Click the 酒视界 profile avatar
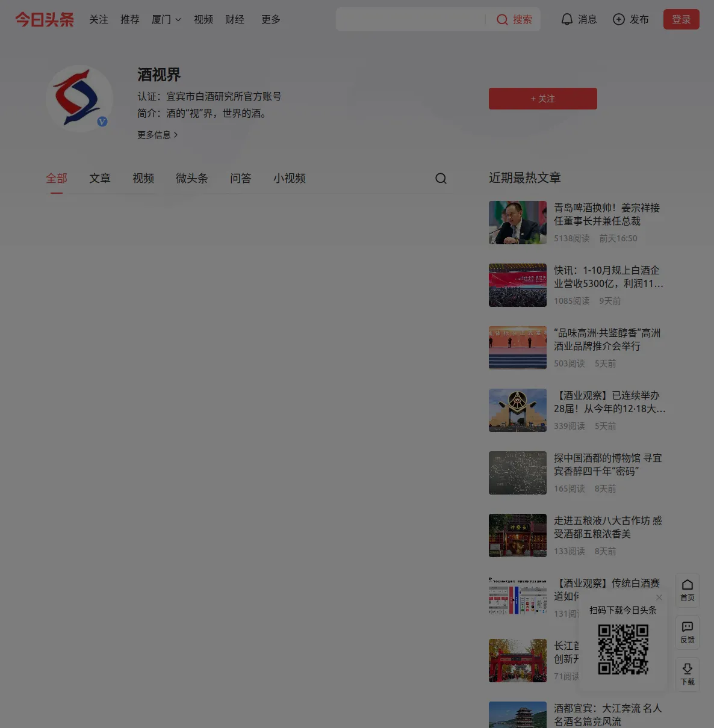Viewport: 714px width, 728px height. tap(79, 99)
